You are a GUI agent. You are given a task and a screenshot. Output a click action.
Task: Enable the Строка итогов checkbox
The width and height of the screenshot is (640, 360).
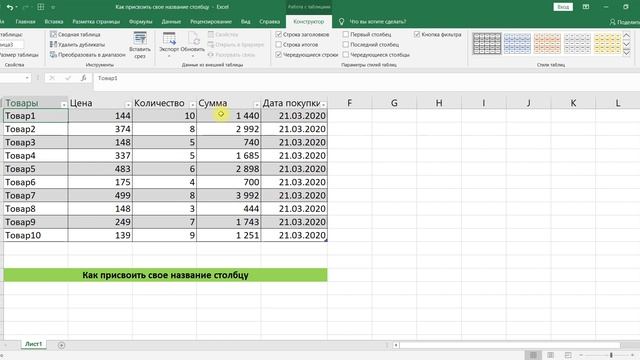tap(279, 44)
